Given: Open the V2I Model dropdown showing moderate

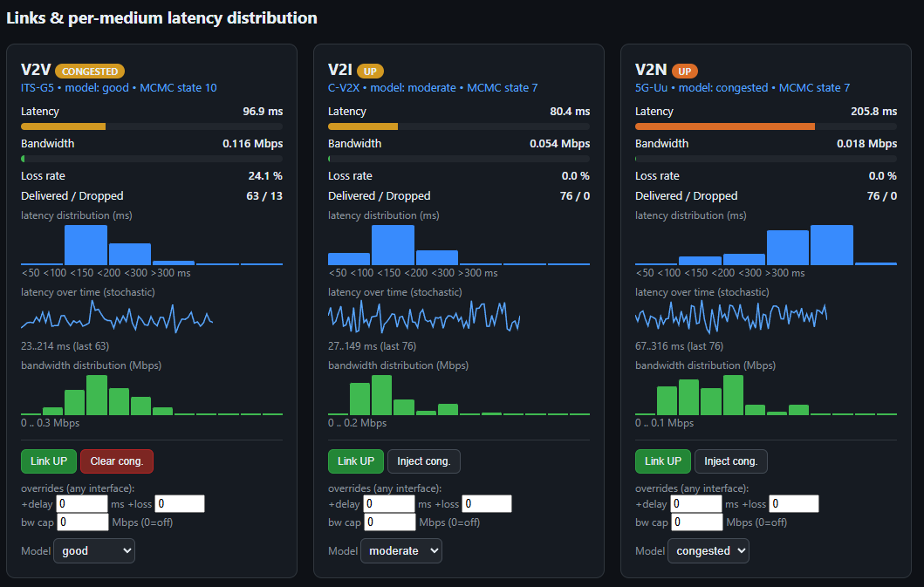Looking at the screenshot, I should tap(401, 551).
